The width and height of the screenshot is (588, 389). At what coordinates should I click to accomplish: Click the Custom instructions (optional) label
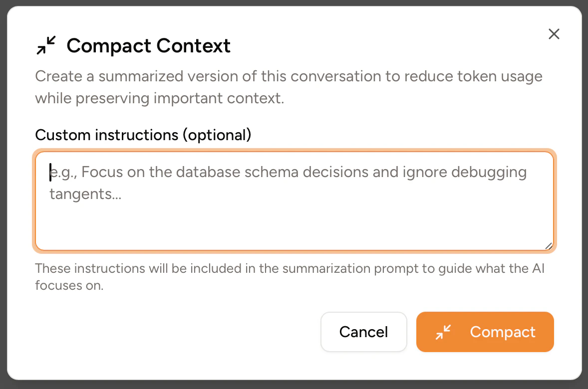pos(143,135)
